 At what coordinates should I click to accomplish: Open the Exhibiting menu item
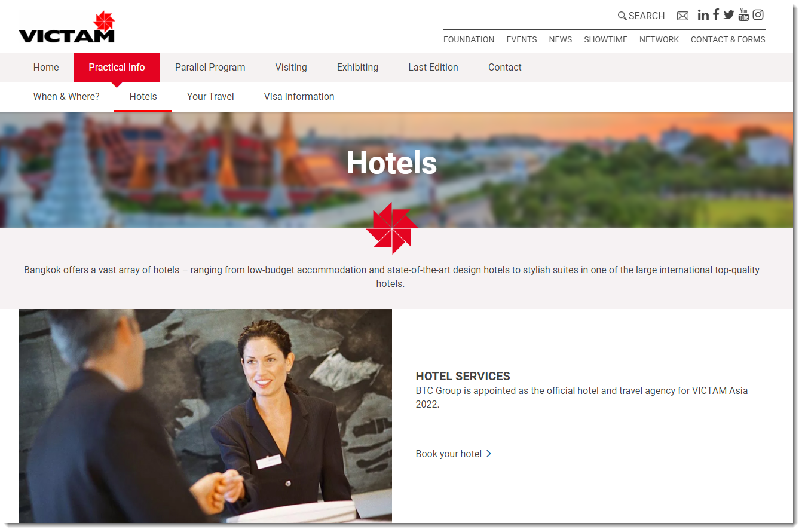(x=357, y=68)
